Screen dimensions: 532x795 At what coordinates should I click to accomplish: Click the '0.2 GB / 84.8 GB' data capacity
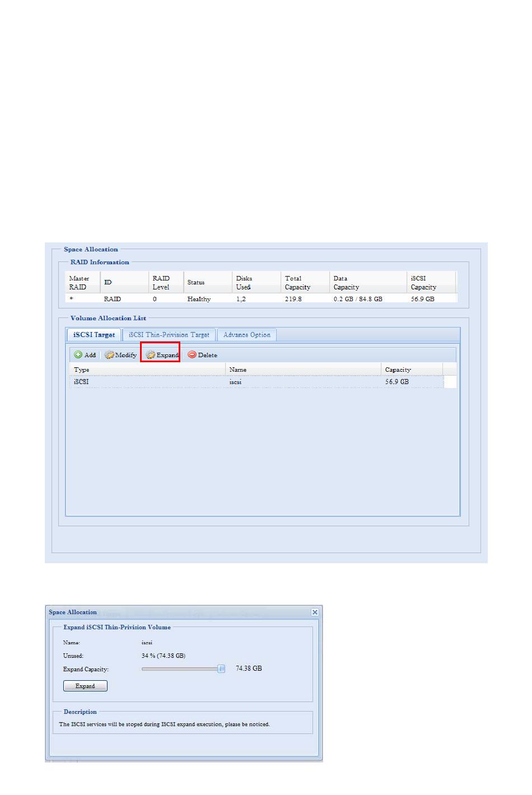tap(358, 299)
